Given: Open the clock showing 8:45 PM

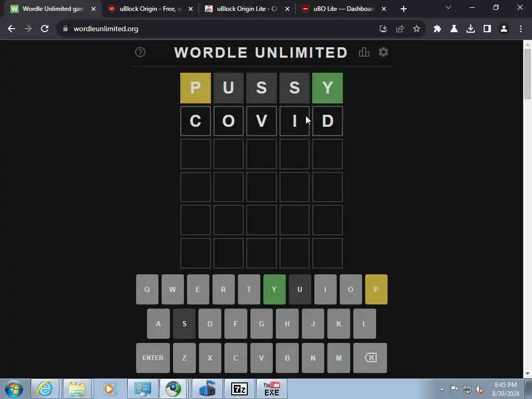Looking at the screenshot, I should pos(506,389).
